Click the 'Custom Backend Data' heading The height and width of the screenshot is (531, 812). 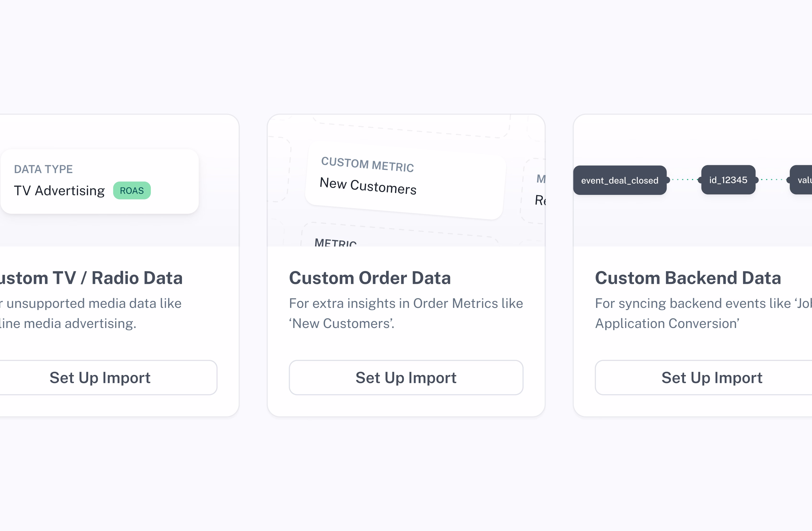[688, 278]
